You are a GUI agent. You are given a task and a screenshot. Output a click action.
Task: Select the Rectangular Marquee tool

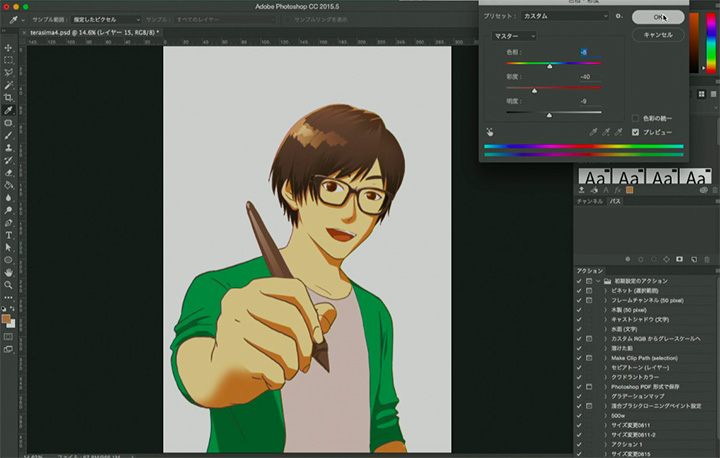[8, 60]
